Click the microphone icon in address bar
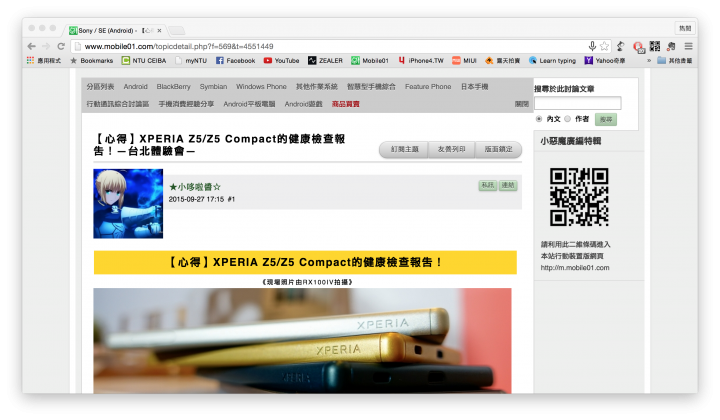The width and height of the screenshot is (720, 420). pyautogui.click(x=592, y=46)
